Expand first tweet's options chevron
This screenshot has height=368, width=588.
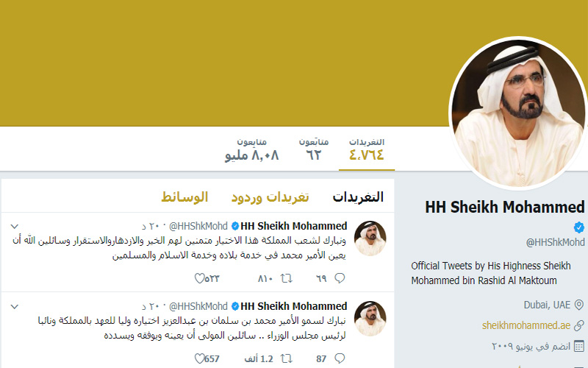click(x=14, y=227)
